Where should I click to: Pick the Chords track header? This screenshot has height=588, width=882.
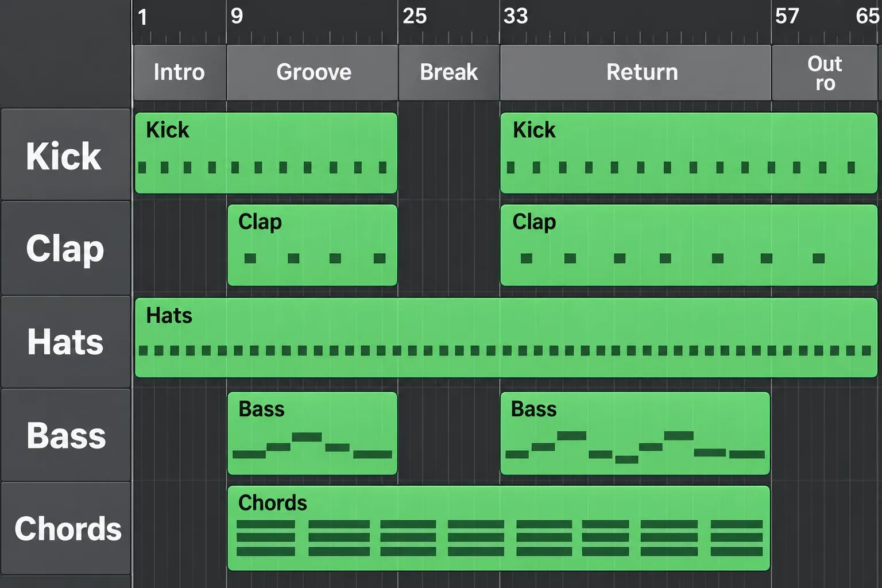pos(65,528)
